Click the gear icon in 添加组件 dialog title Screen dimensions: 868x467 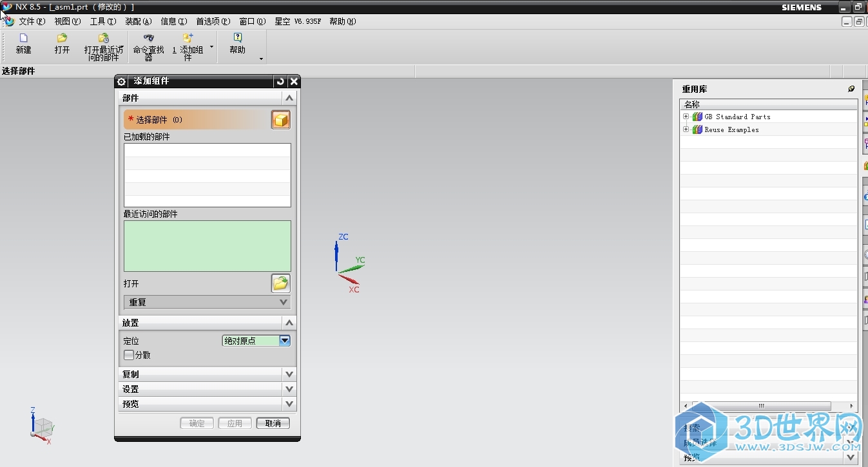coord(122,82)
